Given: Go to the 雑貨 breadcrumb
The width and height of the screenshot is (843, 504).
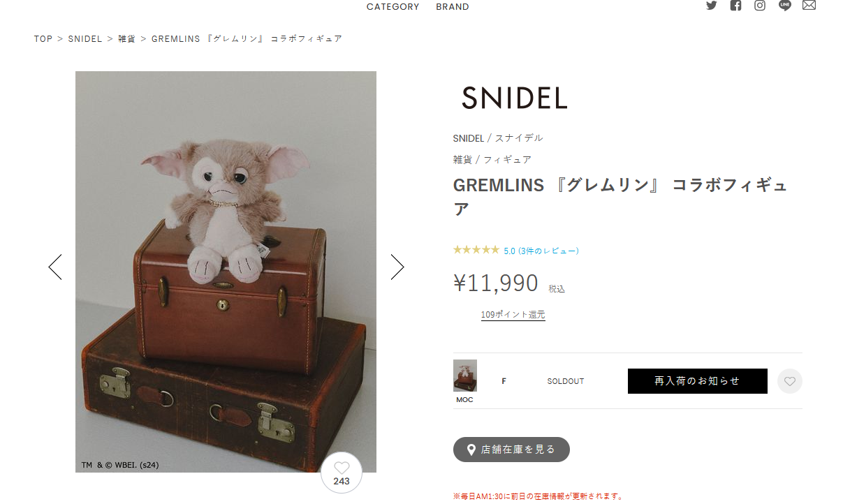Looking at the screenshot, I should 126,39.
